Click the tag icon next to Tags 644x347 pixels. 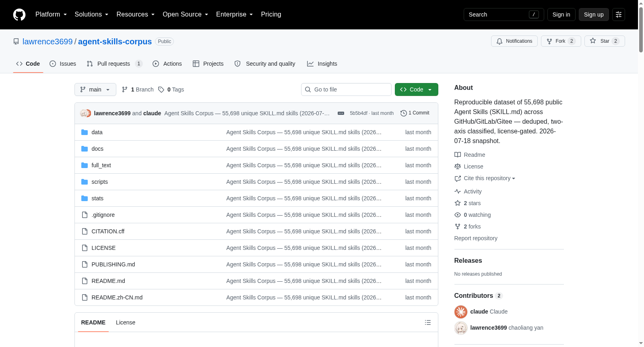(x=161, y=89)
